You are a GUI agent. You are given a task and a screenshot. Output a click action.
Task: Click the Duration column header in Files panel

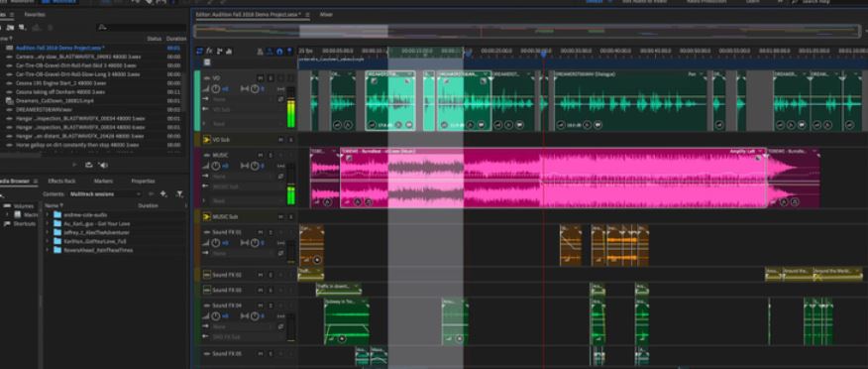(176, 39)
